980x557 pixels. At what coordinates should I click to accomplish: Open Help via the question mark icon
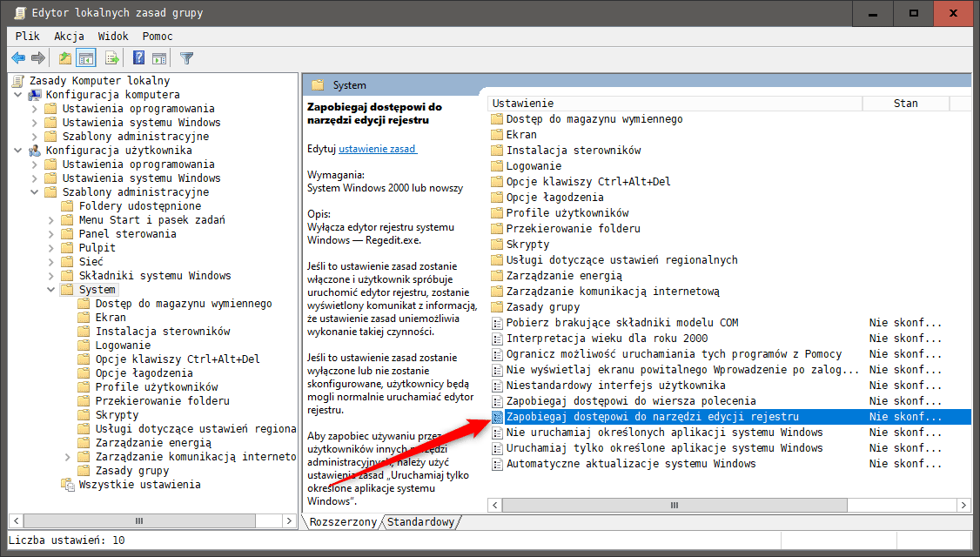[x=138, y=58]
